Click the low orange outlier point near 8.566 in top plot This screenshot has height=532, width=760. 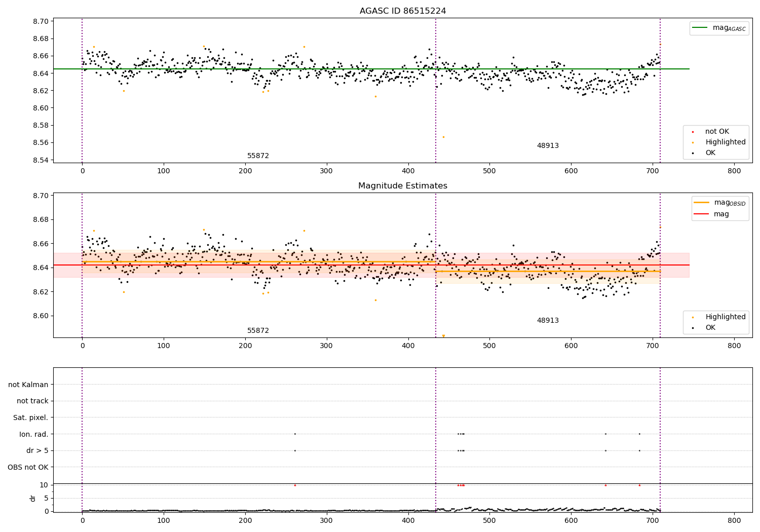point(443,137)
